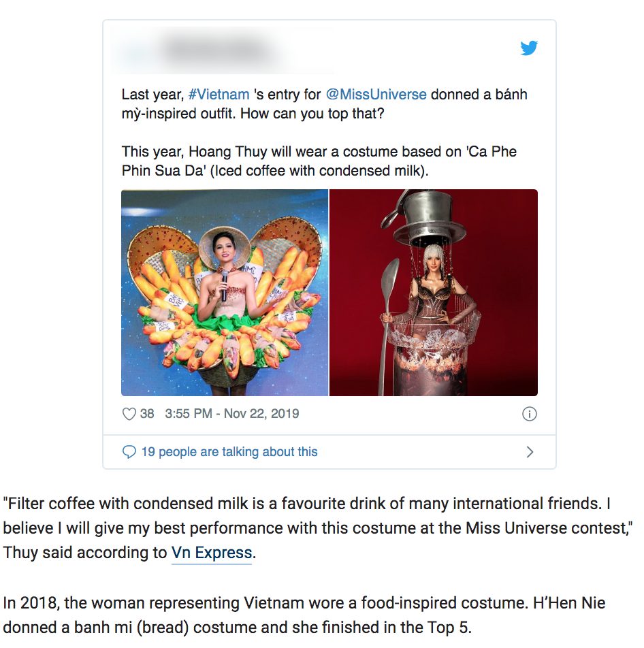Click the giant spoon in costume photo
Image resolution: width=644 pixels, height=648 pixels.
[389, 327]
